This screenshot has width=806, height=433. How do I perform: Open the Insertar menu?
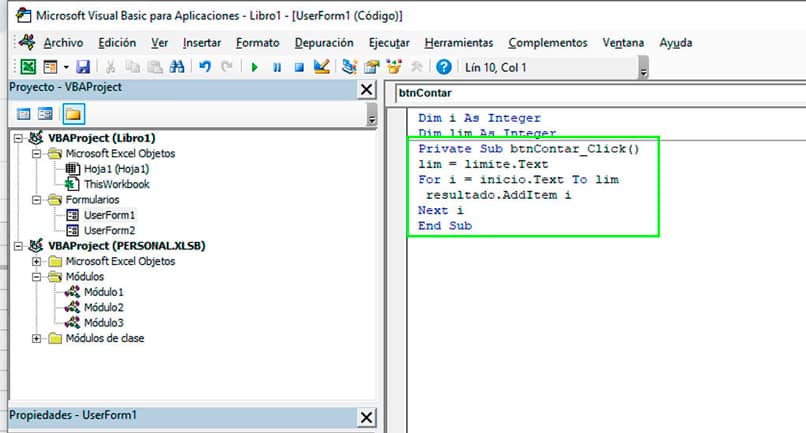click(202, 43)
